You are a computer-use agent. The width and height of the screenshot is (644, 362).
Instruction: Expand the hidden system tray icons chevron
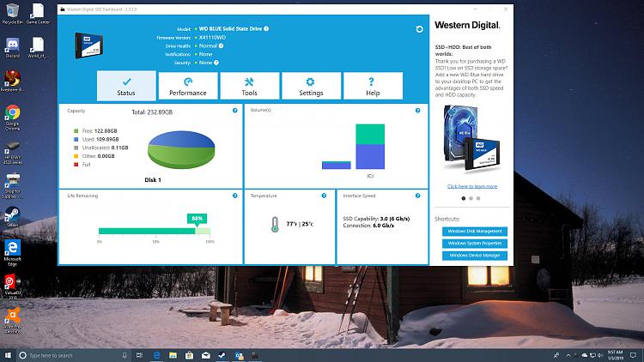pos(568,355)
